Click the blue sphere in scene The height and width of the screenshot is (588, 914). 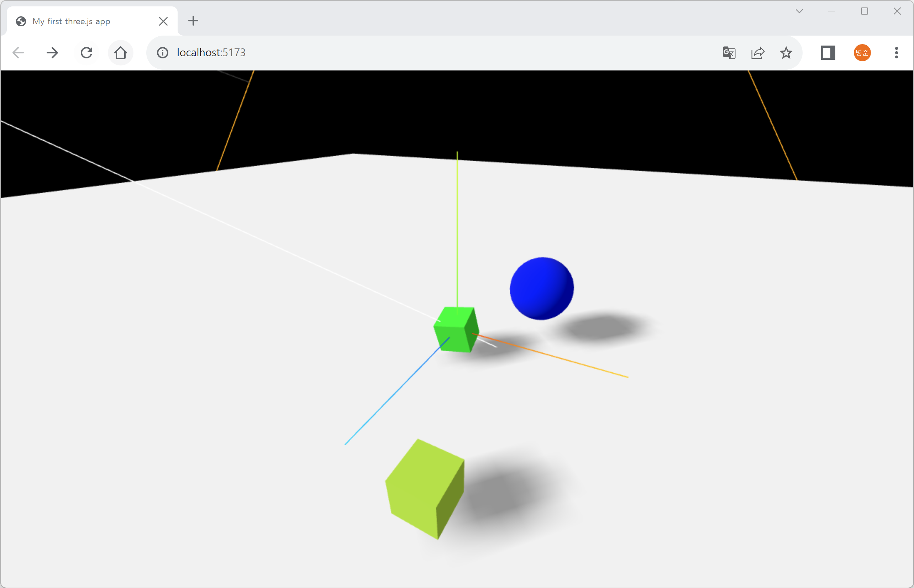[541, 289]
